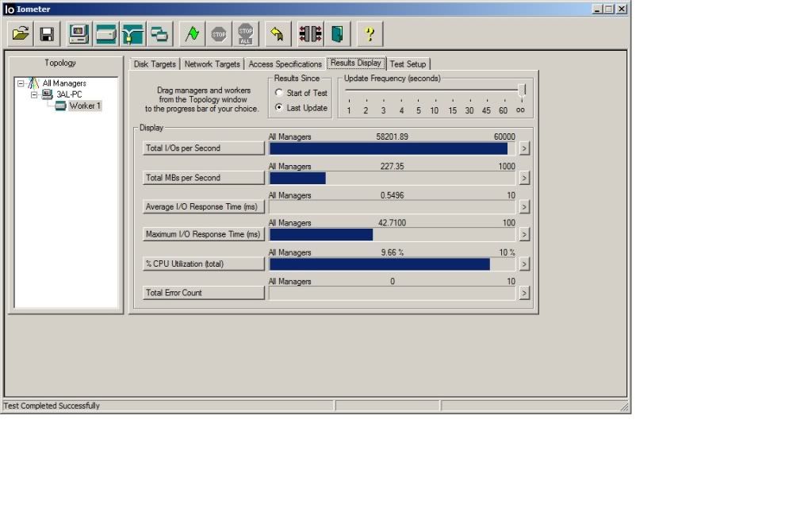This screenshot has height=508, width=812.
Task: Click the Total I/Os per Second progress bar
Action: [x=393, y=148]
